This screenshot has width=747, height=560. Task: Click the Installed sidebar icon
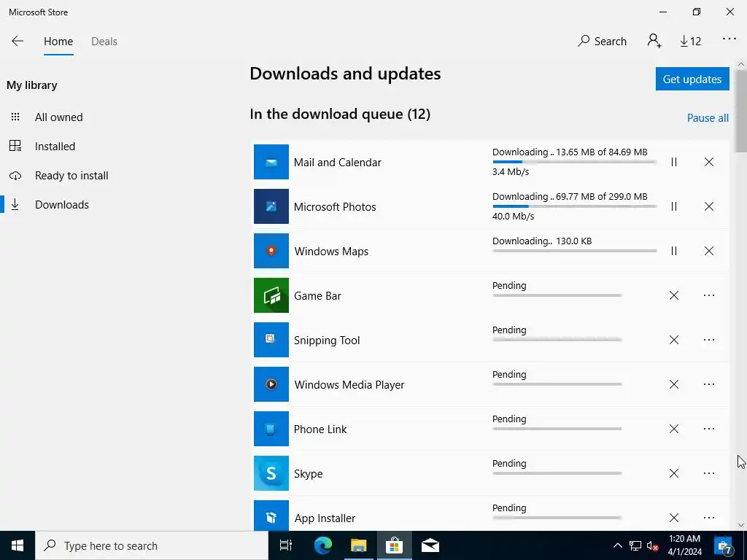pos(15,146)
